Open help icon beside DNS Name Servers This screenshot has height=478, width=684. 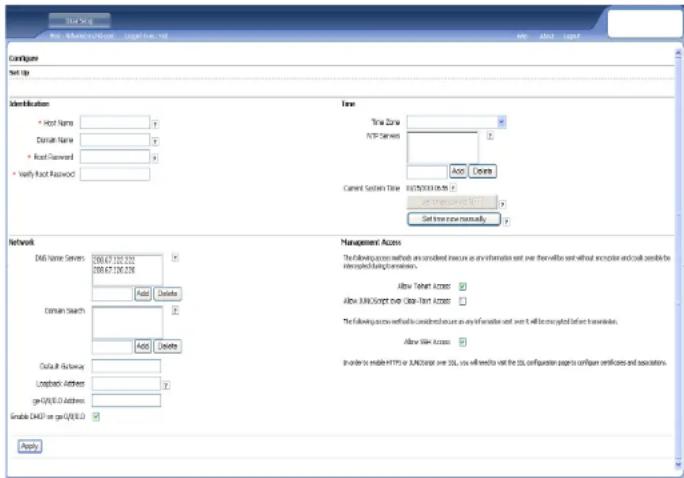point(175,258)
